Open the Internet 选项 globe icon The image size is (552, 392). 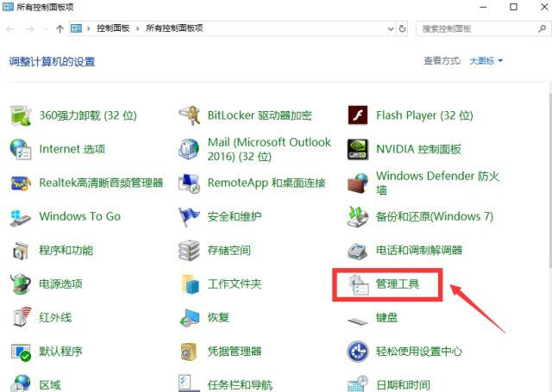(x=21, y=149)
